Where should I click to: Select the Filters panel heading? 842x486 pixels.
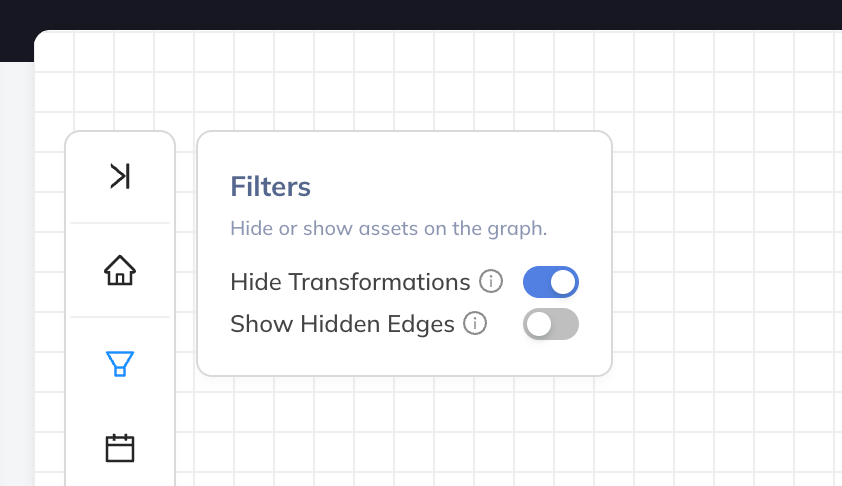click(271, 187)
